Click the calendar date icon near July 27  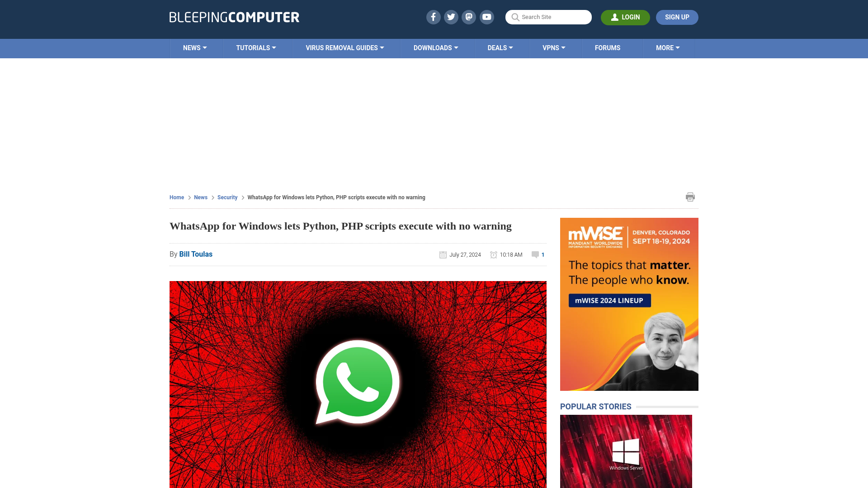tap(443, 254)
